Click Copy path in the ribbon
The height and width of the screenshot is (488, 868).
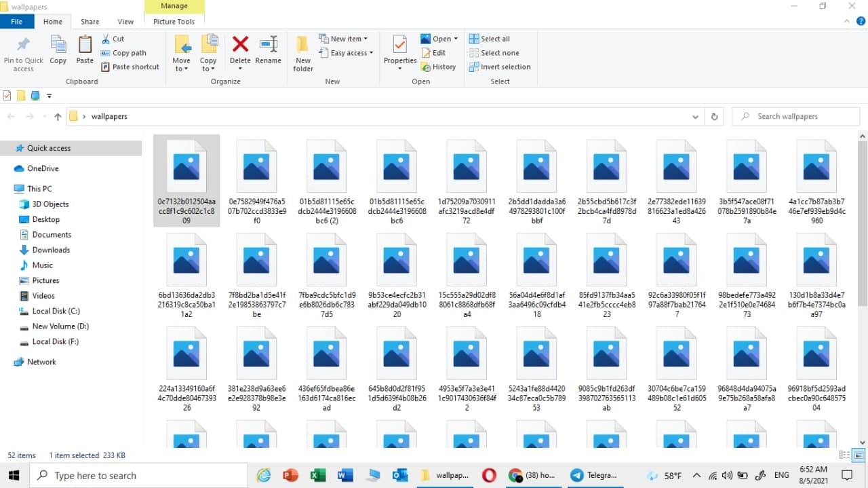pyautogui.click(x=123, y=53)
